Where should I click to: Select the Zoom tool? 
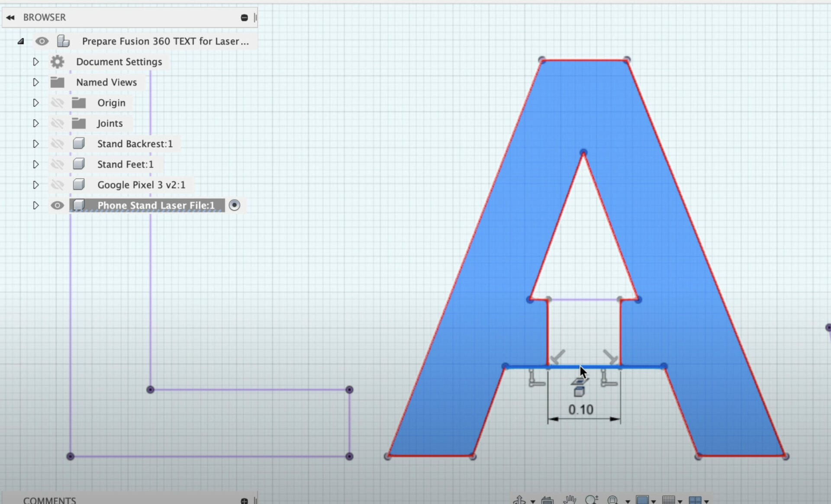coord(591,500)
